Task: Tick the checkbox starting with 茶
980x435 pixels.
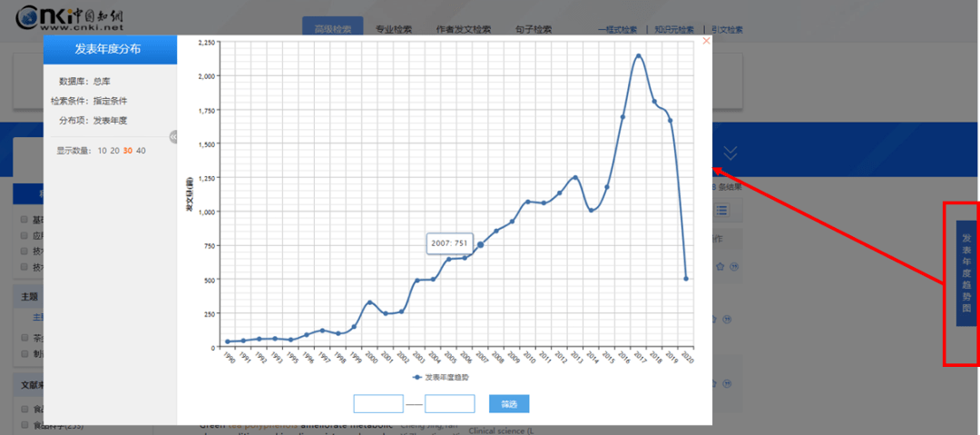Action: pos(24,337)
